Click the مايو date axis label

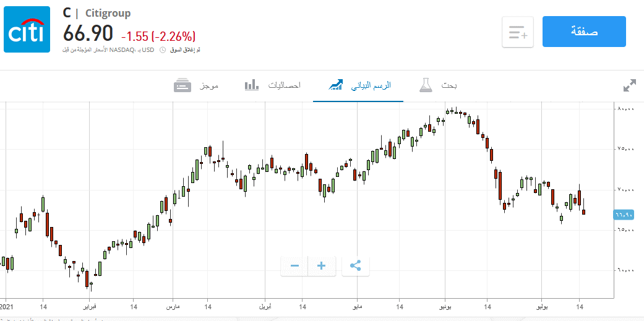357,307
